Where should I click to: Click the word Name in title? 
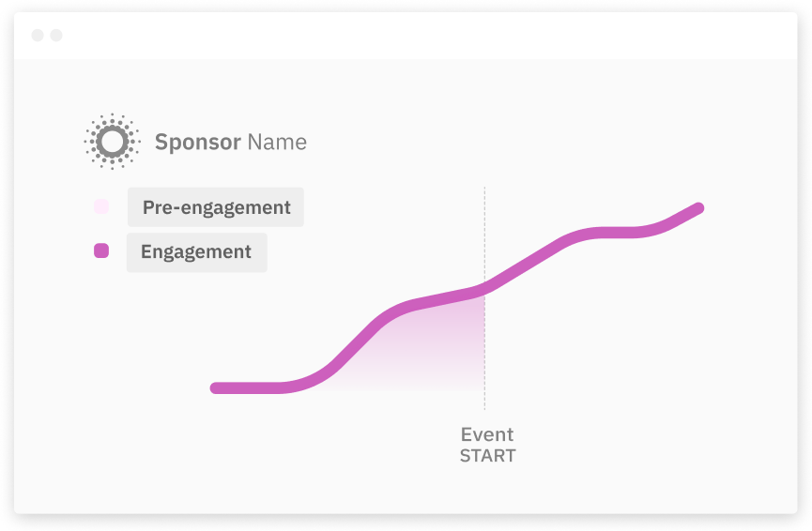[x=277, y=142]
